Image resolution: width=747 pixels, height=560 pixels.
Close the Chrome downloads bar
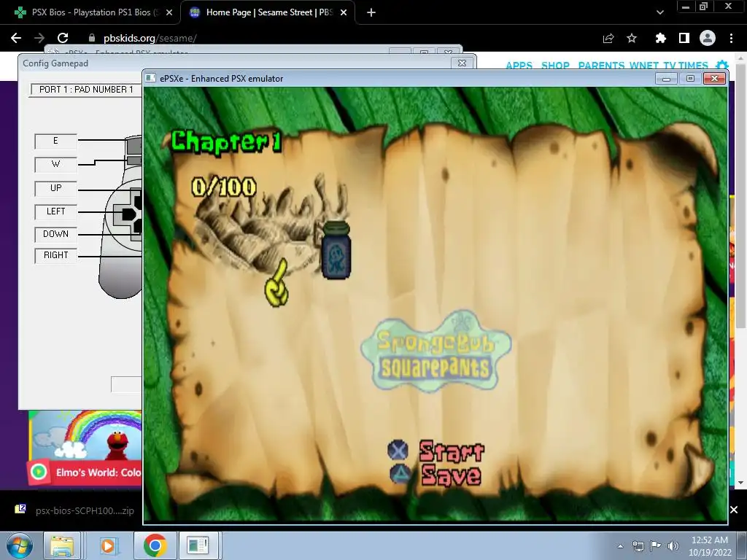tap(734, 510)
